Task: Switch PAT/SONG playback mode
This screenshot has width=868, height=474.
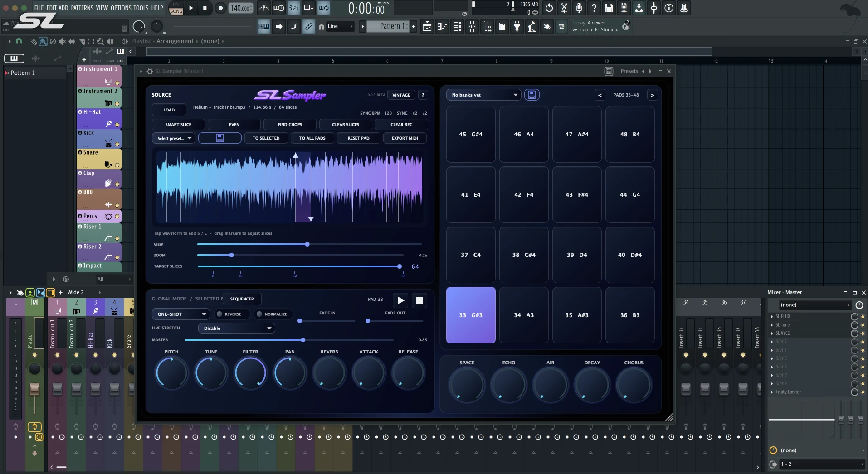Action: (x=176, y=8)
